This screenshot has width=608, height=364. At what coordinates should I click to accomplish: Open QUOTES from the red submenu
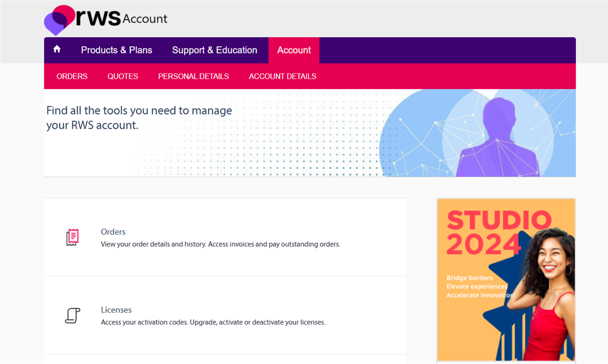123,76
